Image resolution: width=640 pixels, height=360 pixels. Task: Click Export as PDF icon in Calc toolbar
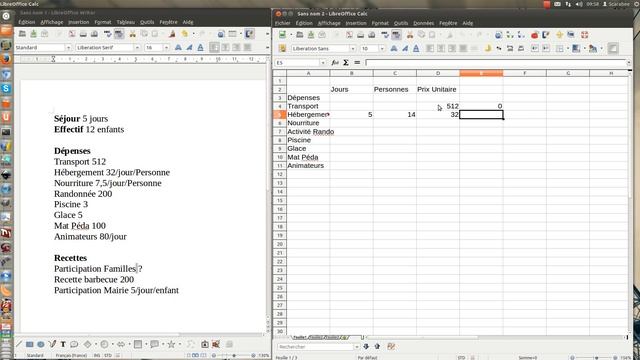click(349, 35)
